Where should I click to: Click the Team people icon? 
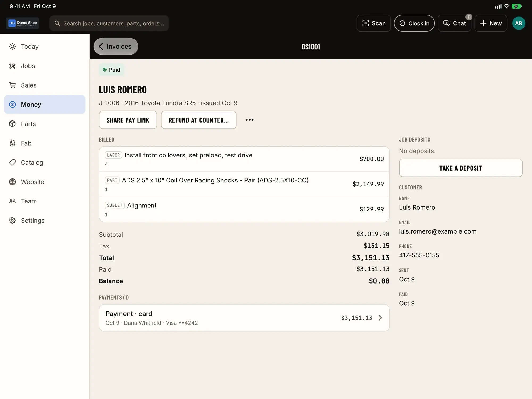tap(12, 201)
